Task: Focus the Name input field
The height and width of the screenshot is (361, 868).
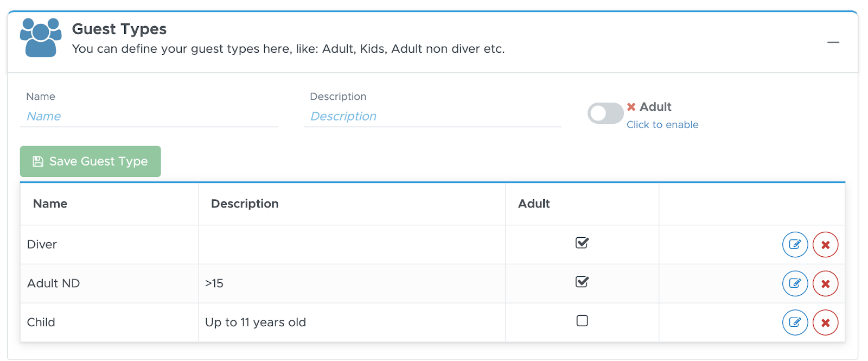Action: click(x=149, y=116)
